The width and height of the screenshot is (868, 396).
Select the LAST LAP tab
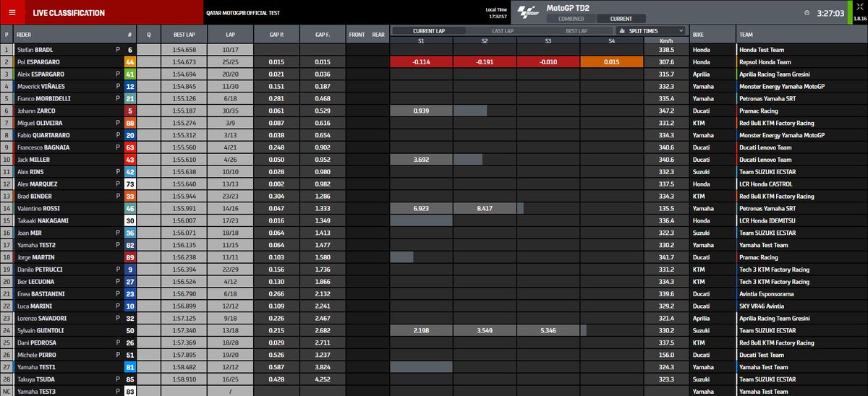503,31
